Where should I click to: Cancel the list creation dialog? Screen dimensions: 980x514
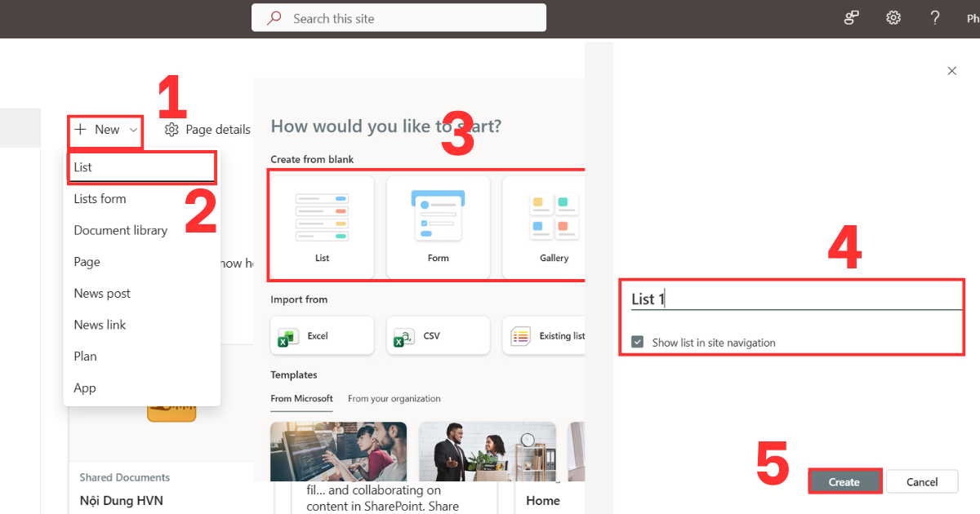coord(922,481)
